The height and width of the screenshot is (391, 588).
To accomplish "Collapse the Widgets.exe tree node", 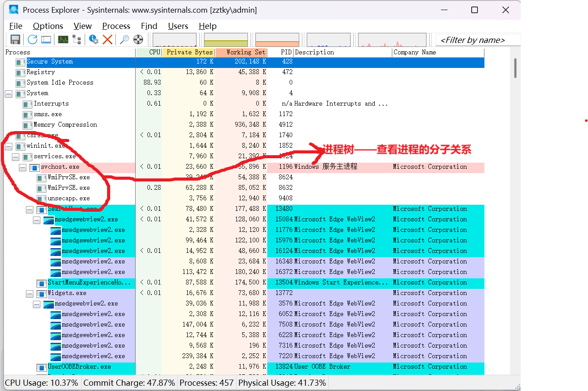I will pyautogui.click(x=29, y=293).
